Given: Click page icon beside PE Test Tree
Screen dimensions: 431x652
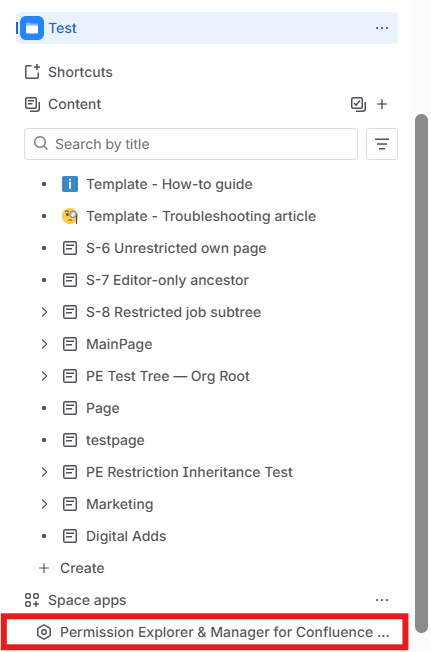Looking at the screenshot, I should 70,376.
